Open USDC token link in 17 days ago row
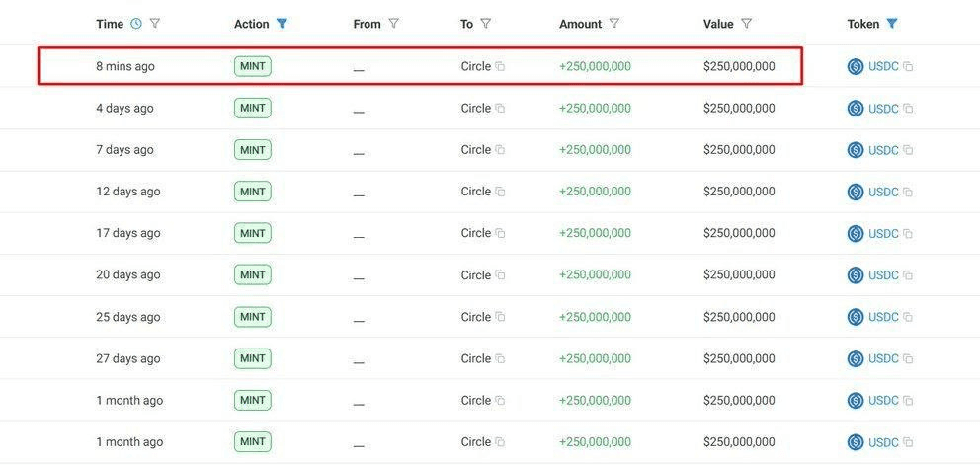Viewport: 980px width, 465px height. (883, 234)
